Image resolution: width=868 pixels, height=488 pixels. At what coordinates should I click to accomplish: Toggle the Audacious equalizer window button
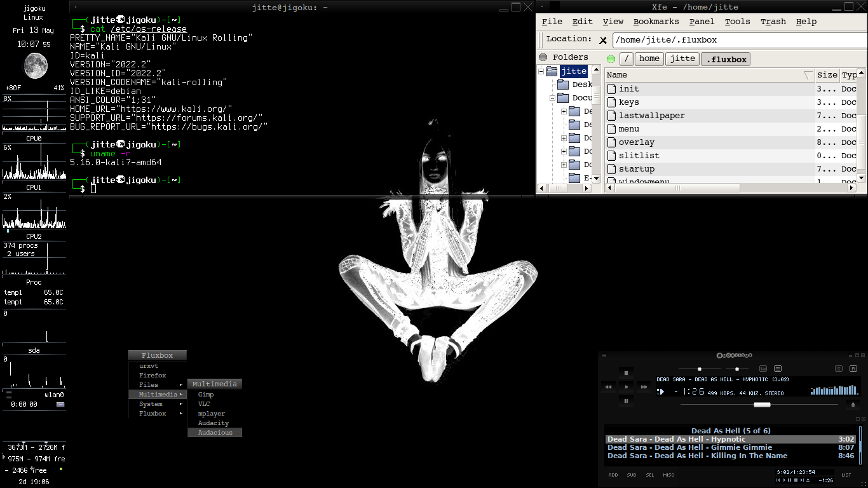763,369
